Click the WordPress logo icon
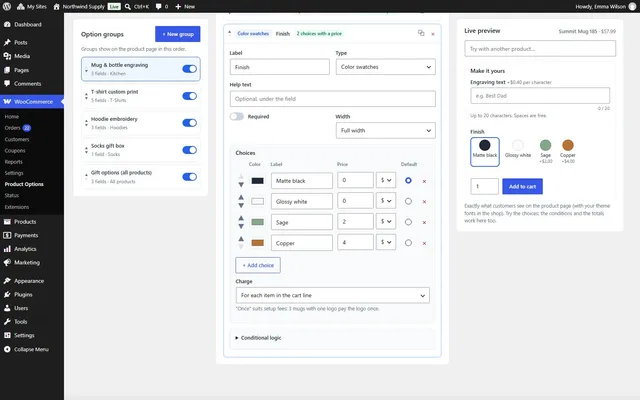640x400 pixels. coord(7,7)
